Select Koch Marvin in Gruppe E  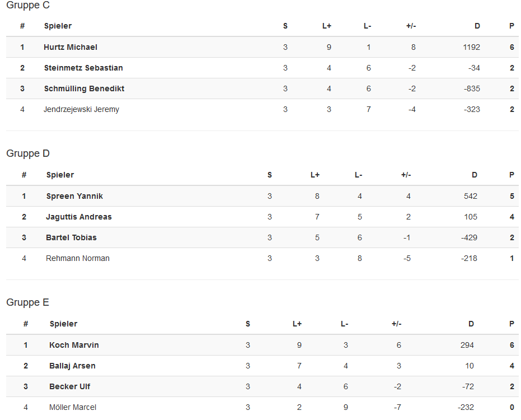click(x=74, y=346)
